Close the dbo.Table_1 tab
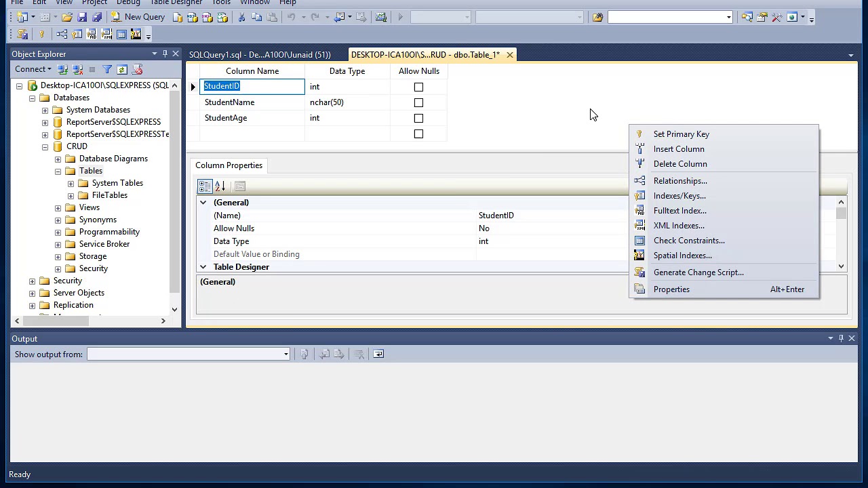This screenshot has height=488, width=868. (x=509, y=55)
